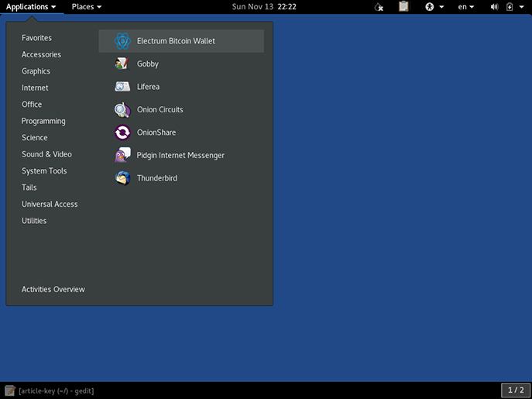
Task: Launch Thunderbird mail icon
Action: [x=122, y=178]
